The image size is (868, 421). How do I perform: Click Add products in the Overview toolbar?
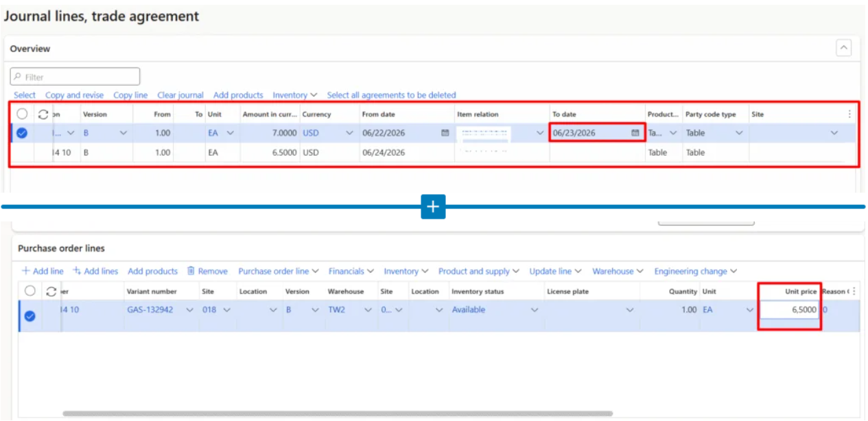click(238, 95)
